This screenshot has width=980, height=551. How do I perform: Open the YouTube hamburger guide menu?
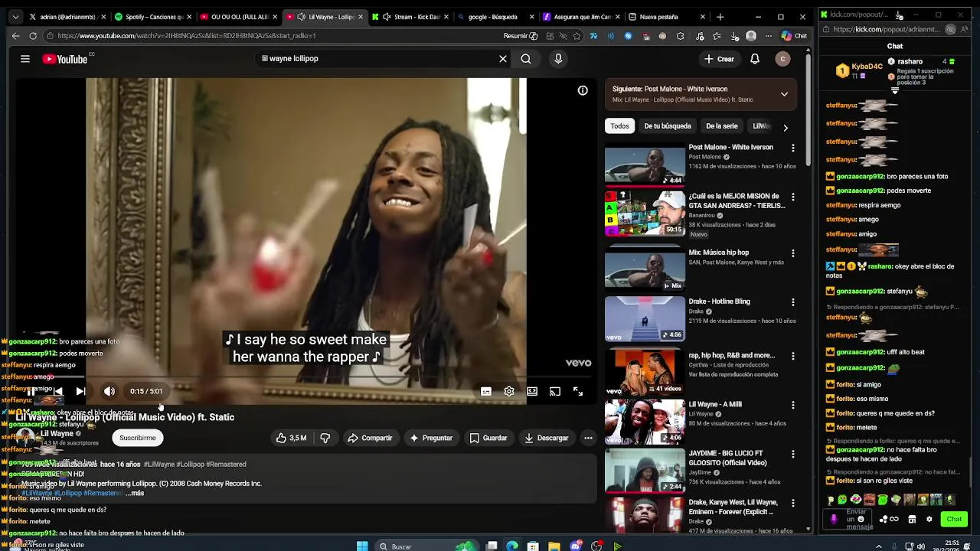(25, 59)
